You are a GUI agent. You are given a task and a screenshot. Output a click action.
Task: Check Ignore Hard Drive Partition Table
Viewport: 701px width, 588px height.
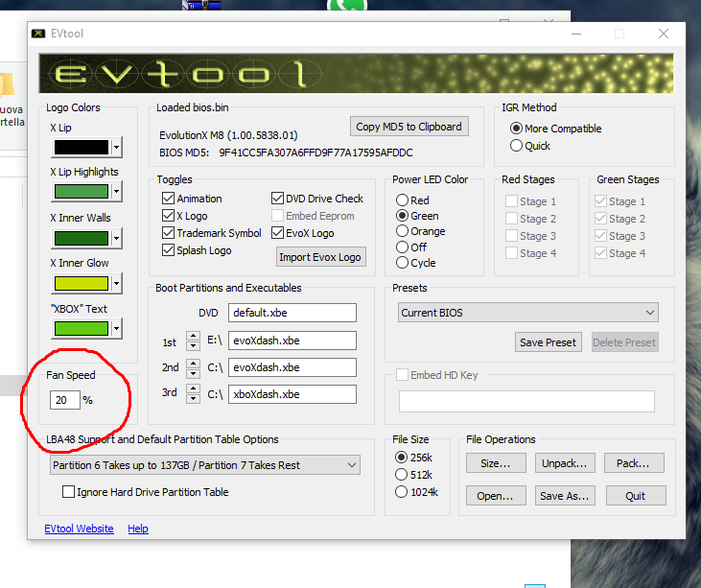(68, 492)
